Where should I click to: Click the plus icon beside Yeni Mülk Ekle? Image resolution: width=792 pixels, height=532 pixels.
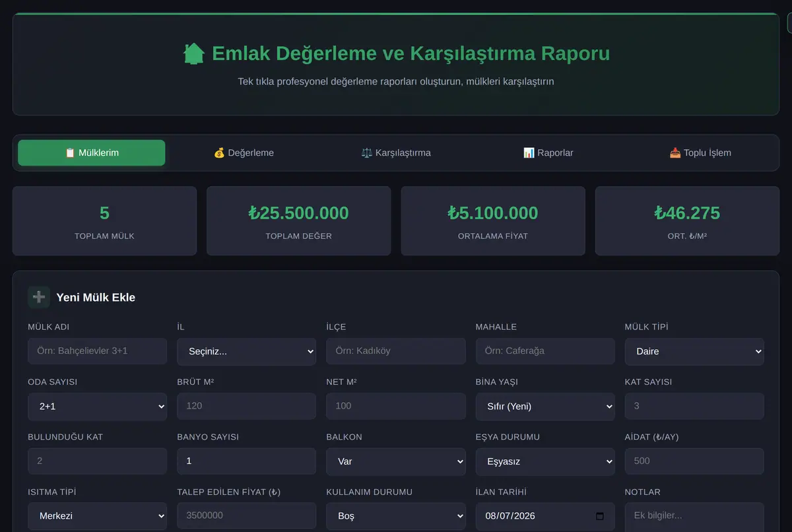tap(39, 297)
